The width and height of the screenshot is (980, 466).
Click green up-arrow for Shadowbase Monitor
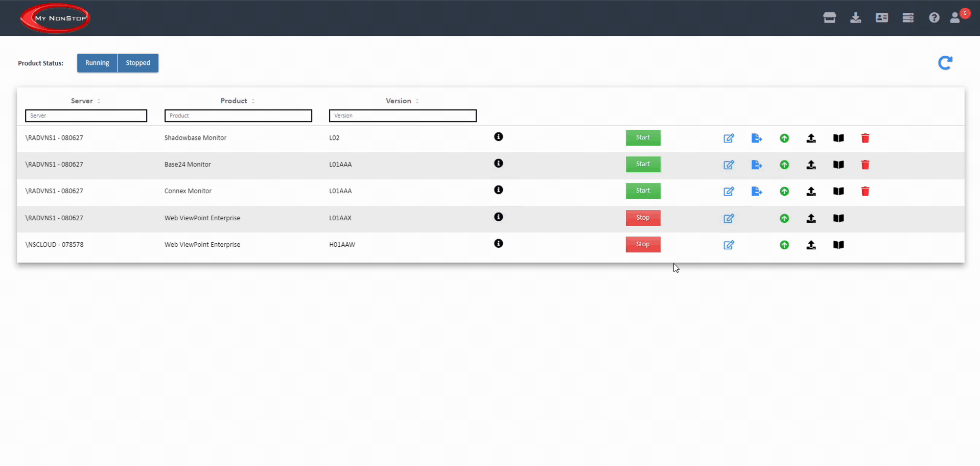784,138
